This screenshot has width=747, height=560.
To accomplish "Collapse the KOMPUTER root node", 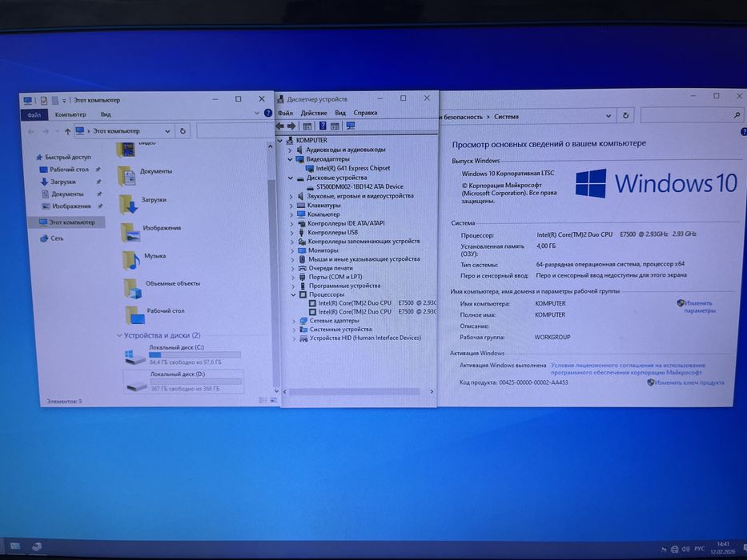I will (280, 141).
